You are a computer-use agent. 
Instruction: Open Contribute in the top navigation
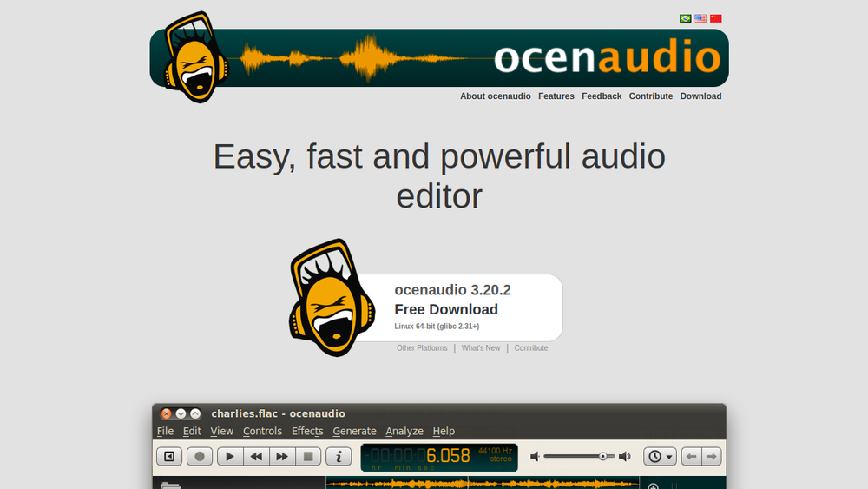(650, 96)
